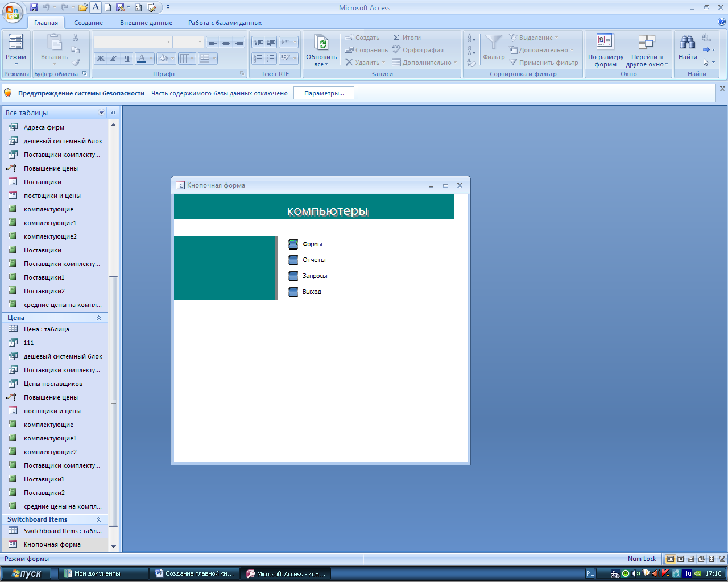728x582 pixels.
Task: Click the help question mark icon
Action: 722,23
